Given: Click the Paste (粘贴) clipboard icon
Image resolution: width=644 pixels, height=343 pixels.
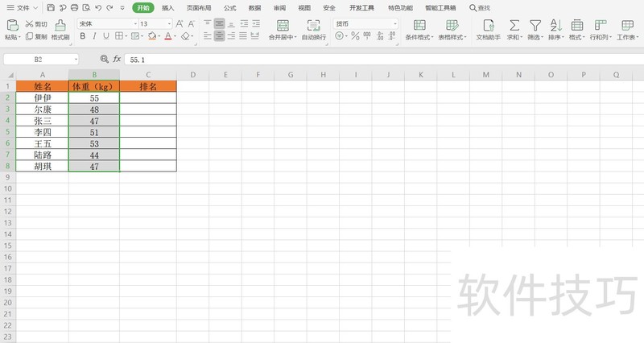Looking at the screenshot, I should [x=12, y=26].
